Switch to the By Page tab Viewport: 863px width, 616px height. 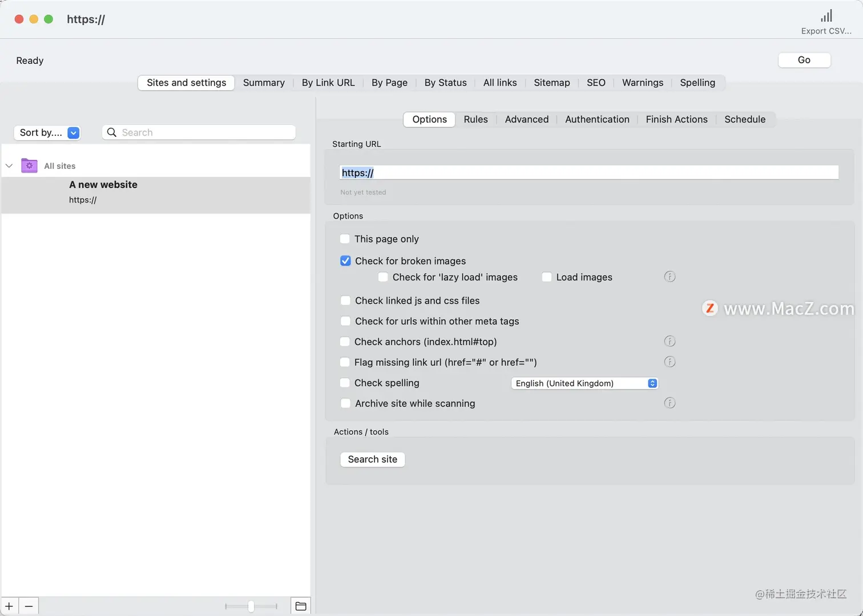(x=389, y=83)
